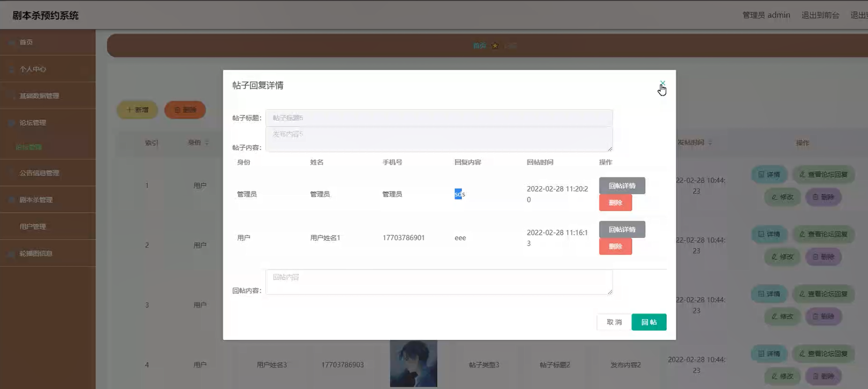Click the purple 删除 for table row 2
The height and width of the screenshot is (389, 868).
[x=824, y=257]
